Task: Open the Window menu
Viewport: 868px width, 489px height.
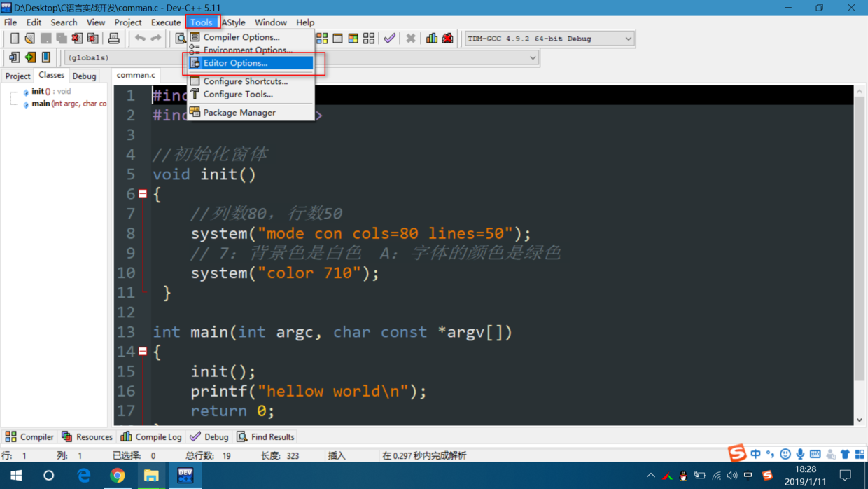Action: [271, 22]
